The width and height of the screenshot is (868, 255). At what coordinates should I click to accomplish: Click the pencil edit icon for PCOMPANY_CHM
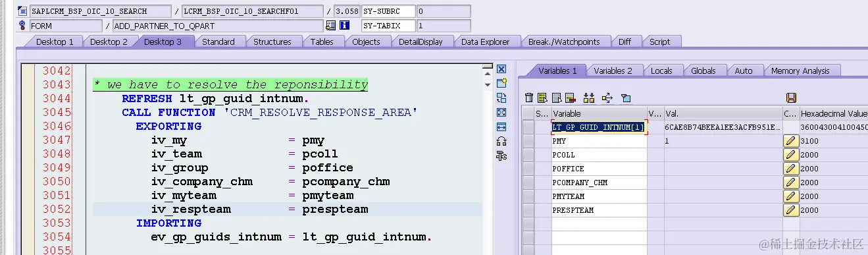point(790,183)
